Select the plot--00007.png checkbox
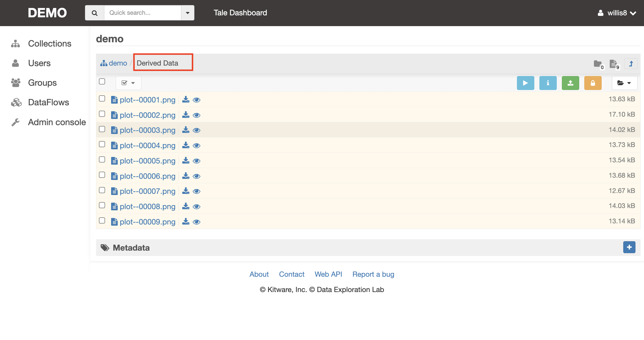The image size is (644, 340). [102, 190]
